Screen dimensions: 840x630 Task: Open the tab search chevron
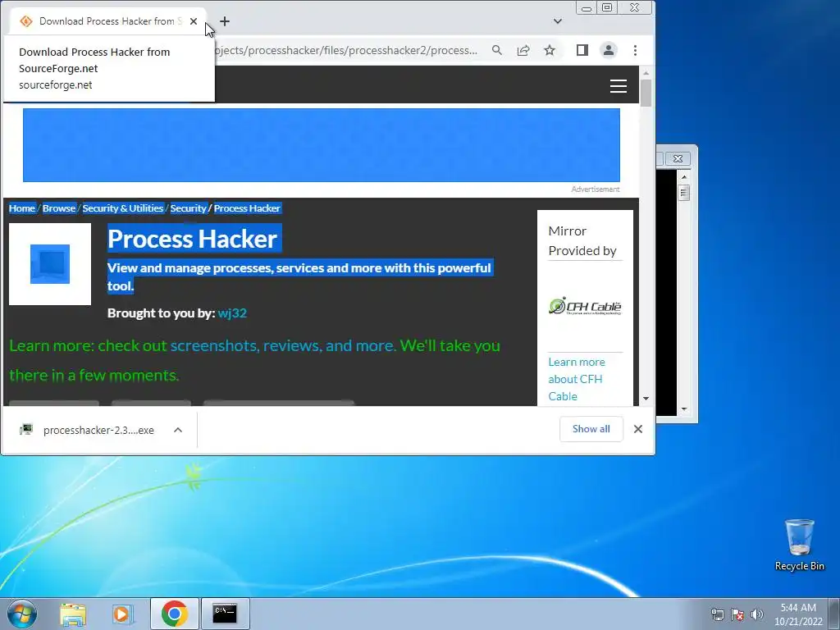(x=558, y=21)
